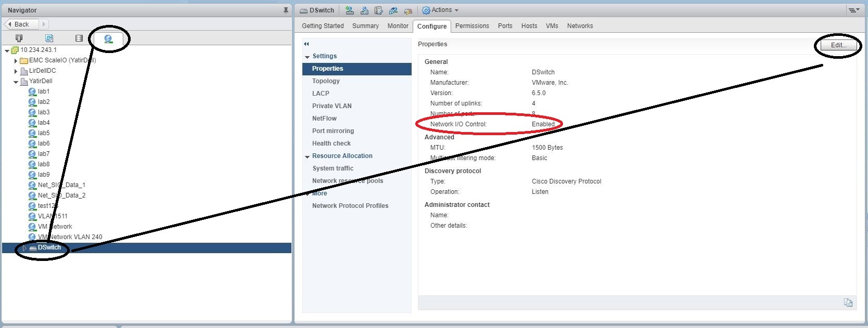
Task: Collapse the YatirDell datacenter
Action: coord(16,82)
